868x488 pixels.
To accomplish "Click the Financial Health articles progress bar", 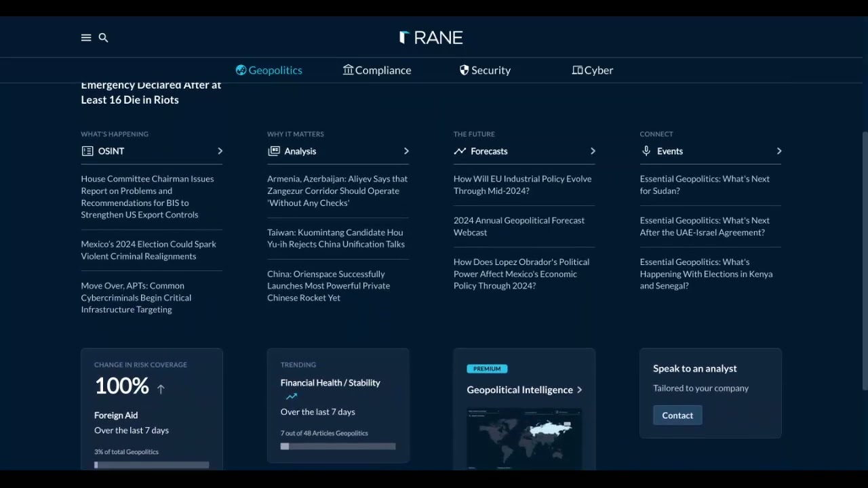I will pyautogui.click(x=338, y=446).
